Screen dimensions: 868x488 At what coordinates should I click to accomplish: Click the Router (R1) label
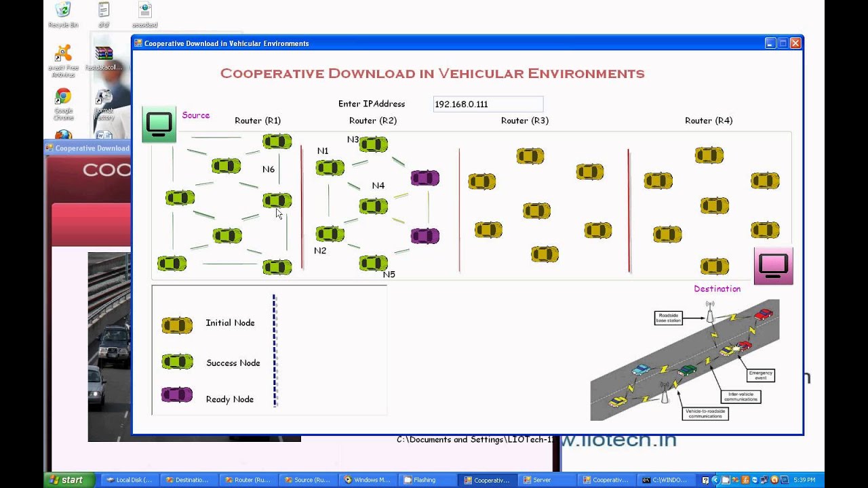(x=258, y=121)
